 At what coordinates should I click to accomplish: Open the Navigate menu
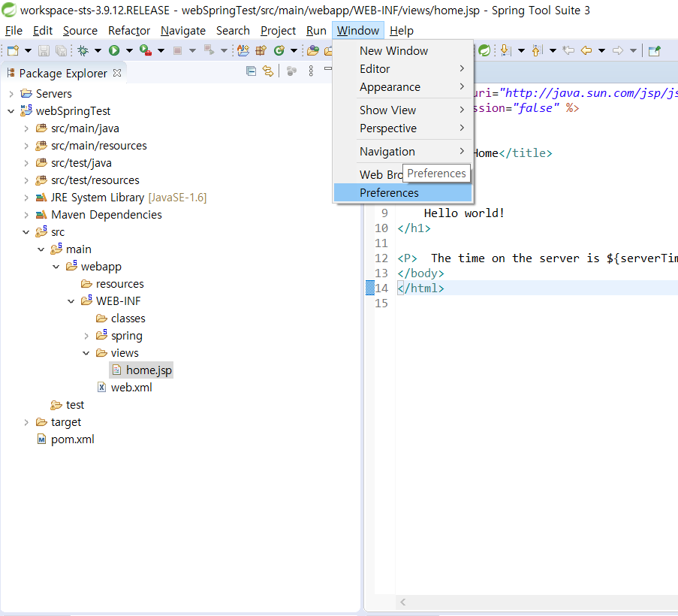click(183, 31)
